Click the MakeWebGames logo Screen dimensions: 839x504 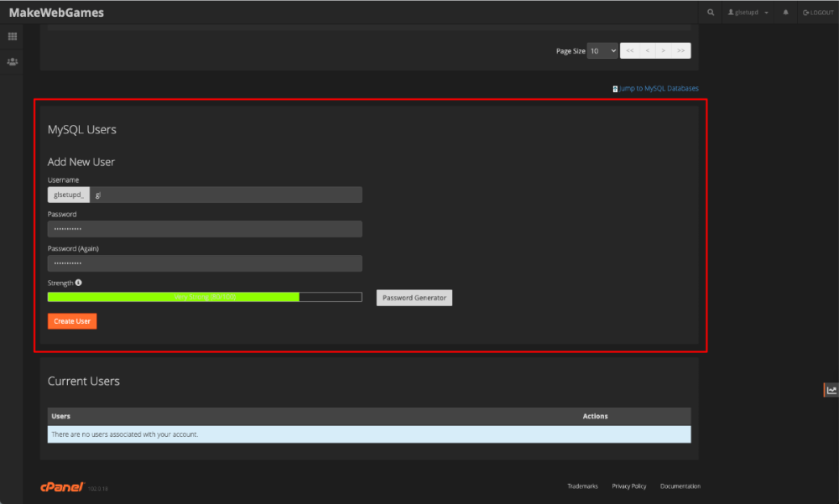coord(56,13)
